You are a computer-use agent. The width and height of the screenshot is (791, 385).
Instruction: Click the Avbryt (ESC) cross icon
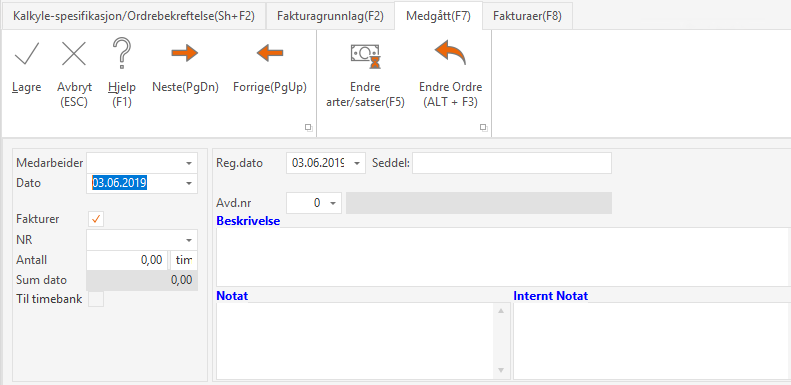(74, 53)
